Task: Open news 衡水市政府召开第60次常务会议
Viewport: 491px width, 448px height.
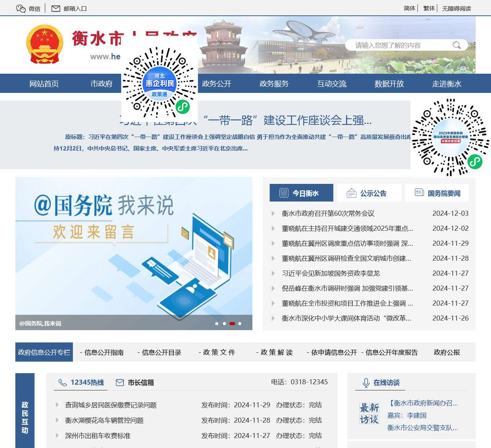Action: [328, 213]
